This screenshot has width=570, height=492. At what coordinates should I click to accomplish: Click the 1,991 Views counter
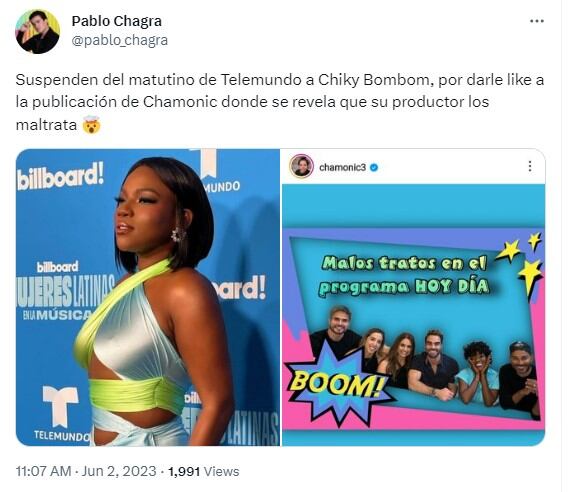(204, 471)
